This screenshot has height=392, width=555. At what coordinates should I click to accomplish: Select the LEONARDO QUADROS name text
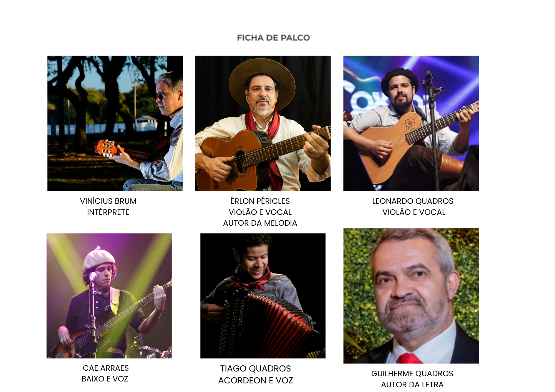coord(413,201)
